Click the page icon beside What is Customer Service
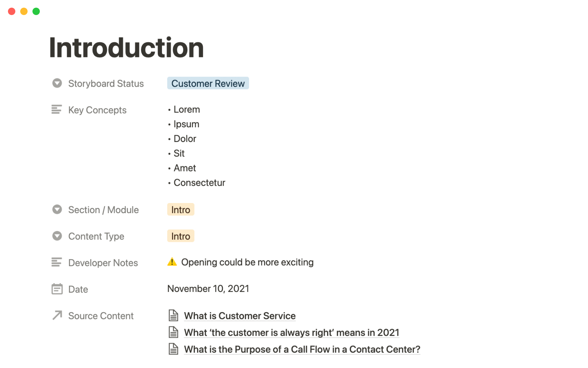Screen dimensions: 588x368 173,316
